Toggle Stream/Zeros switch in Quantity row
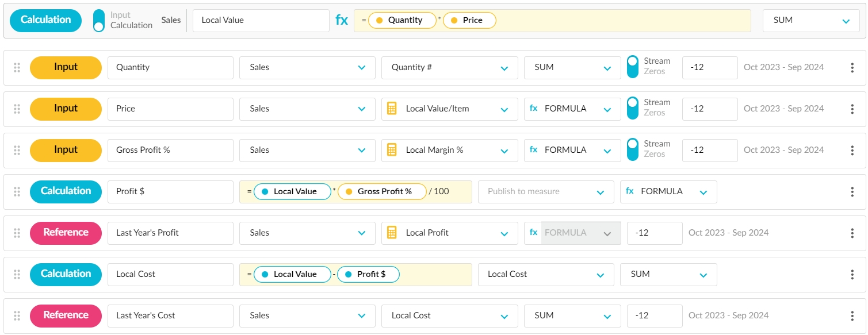 pyautogui.click(x=632, y=67)
